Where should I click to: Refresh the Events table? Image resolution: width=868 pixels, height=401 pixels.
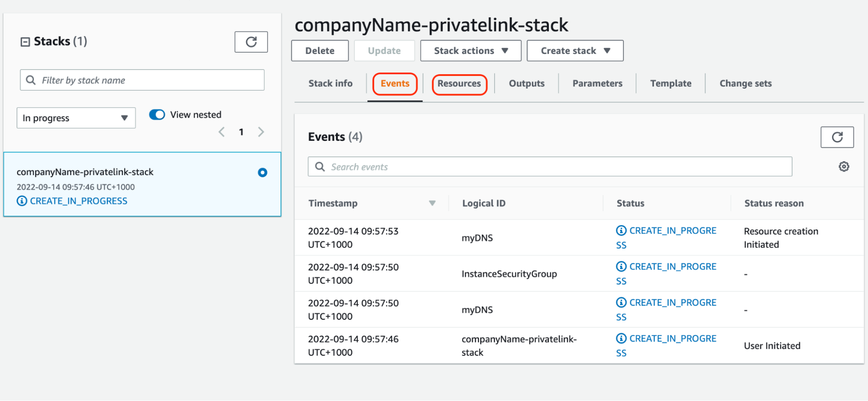point(837,137)
